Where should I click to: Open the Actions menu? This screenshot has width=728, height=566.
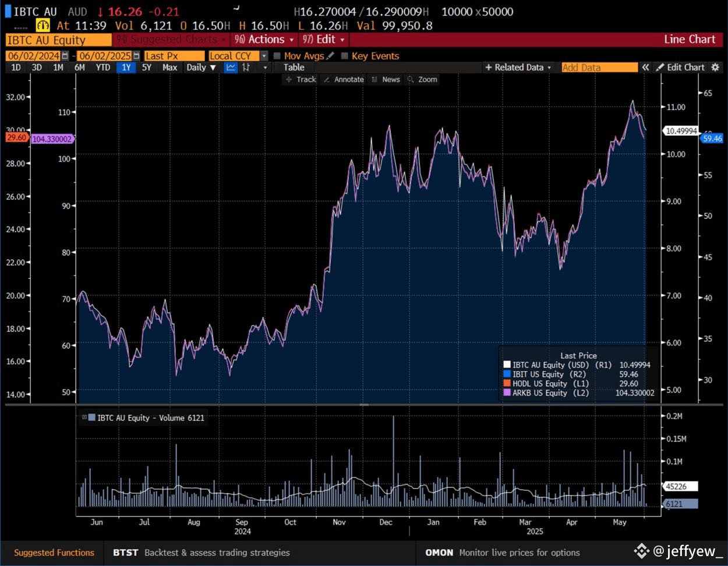point(264,40)
